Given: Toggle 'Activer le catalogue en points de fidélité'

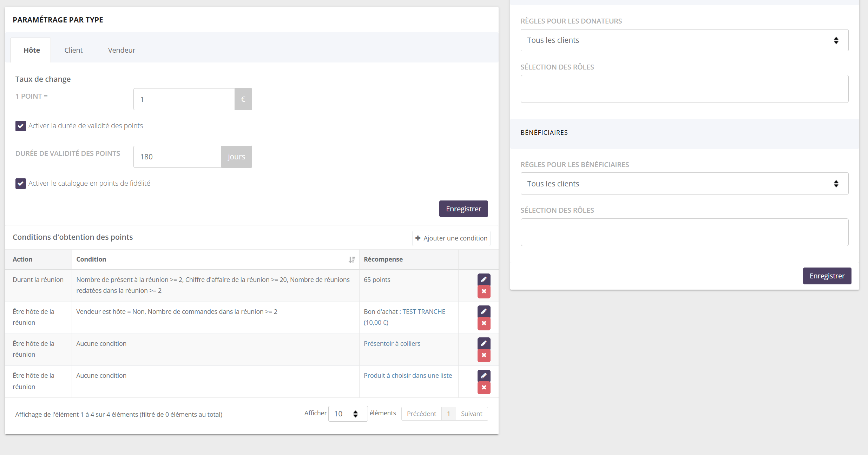Looking at the screenshot, I should click(x=20, y=183).
